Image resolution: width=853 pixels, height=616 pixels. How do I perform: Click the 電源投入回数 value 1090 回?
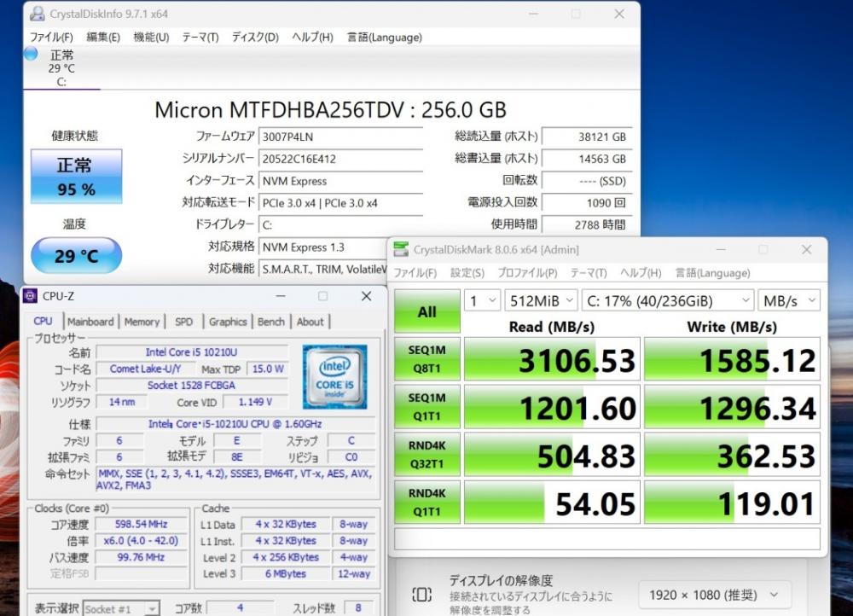coord(587,203)
